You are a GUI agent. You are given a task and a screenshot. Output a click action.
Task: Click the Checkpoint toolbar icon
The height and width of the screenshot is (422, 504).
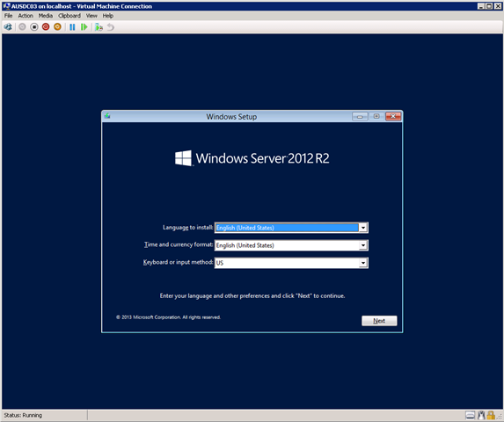pos(99,27)
